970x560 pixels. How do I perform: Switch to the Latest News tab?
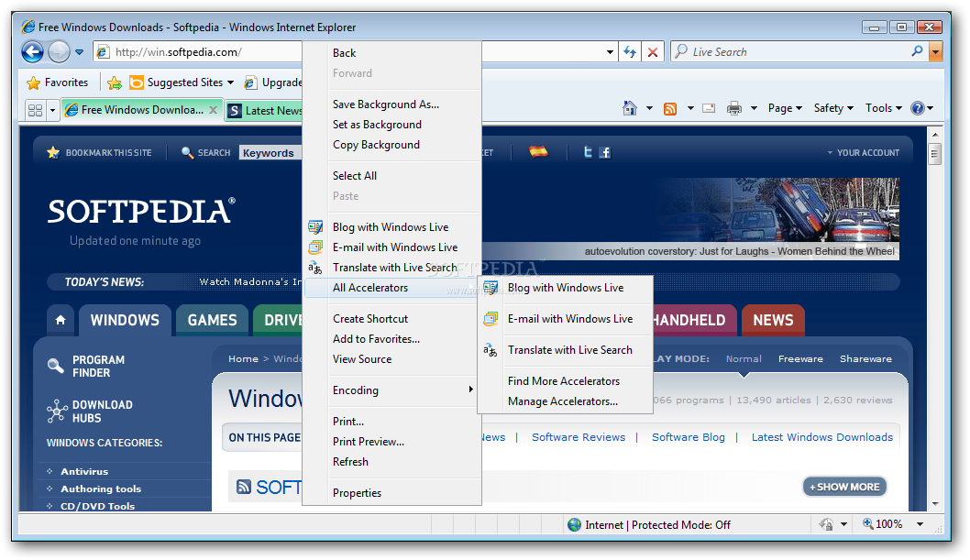265,111
